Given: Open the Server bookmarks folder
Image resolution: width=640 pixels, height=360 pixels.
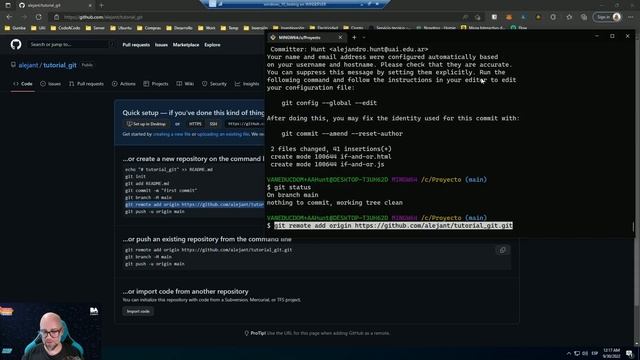Looking at the screenshot, I should (x=96, y=28).
